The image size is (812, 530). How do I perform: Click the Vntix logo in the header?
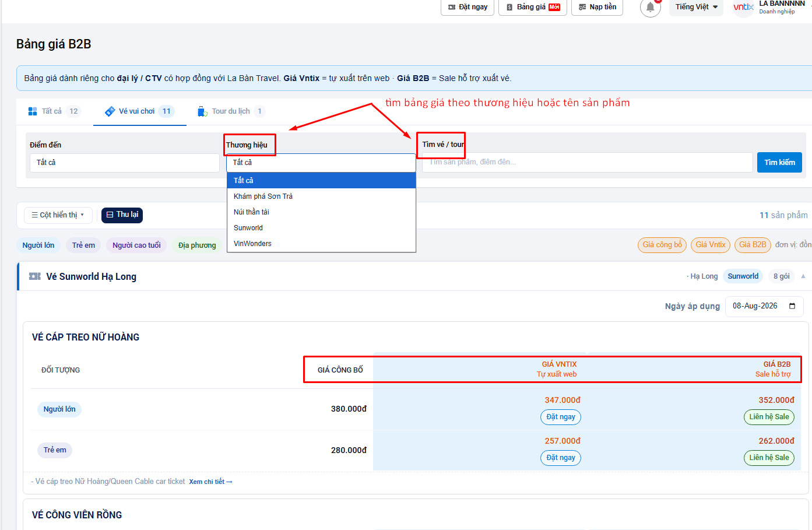pyautogui.click(x=743, y=7)
